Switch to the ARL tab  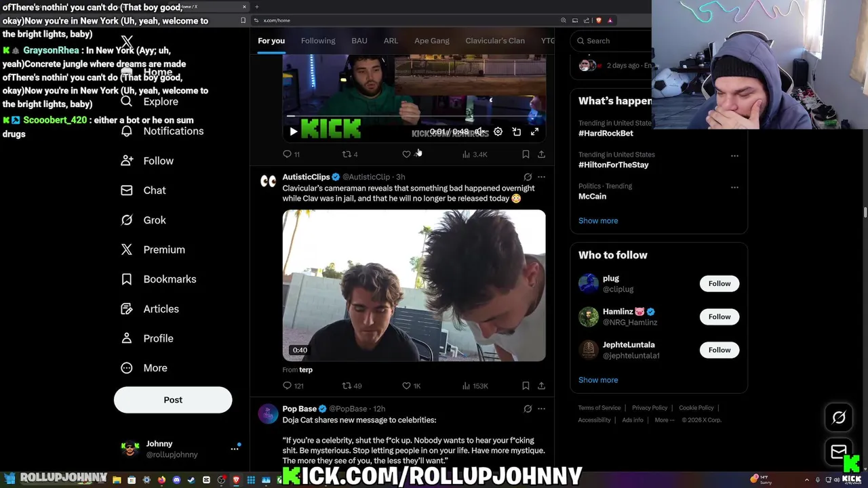391,41
